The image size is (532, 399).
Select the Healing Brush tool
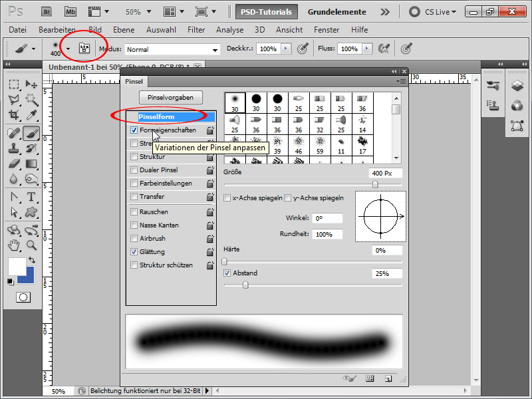[14, 133]
